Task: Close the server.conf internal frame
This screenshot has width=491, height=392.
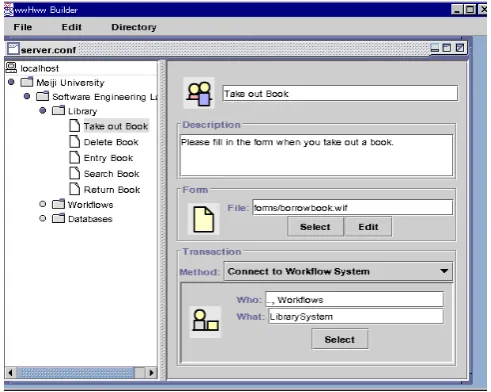Action: [460, 48]
